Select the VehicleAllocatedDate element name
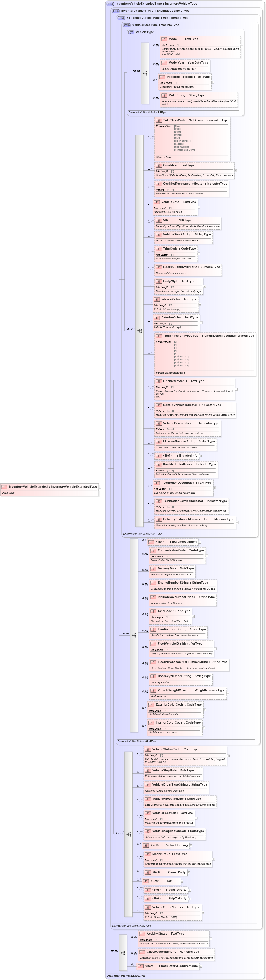The width and height of the screenshot is (266, 980). (168, 799)
